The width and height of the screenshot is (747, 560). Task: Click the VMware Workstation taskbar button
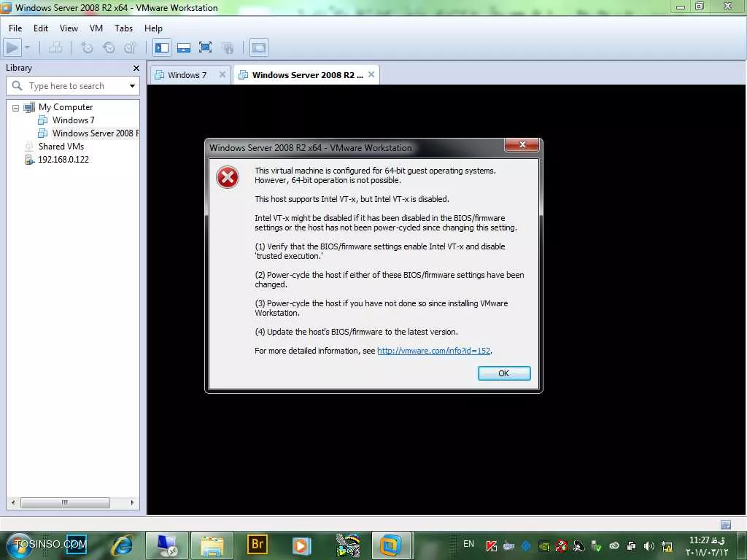(391, 545)
